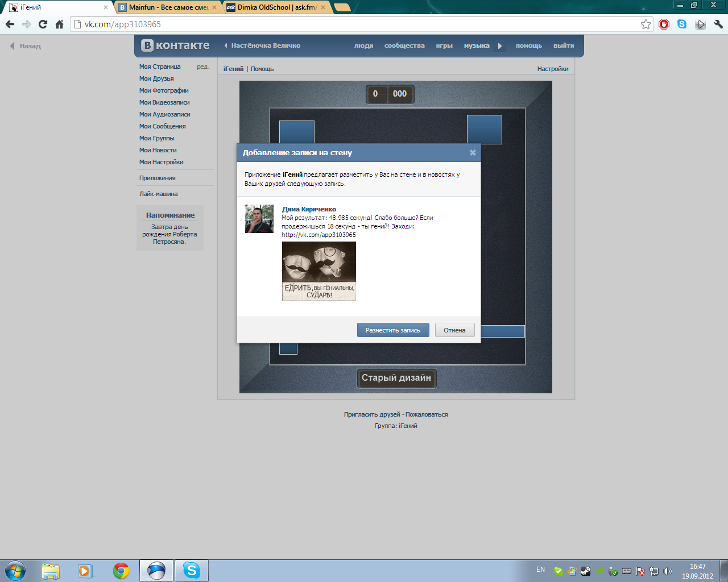Close the wall post dialog with X
This screenshot has height=582, width=728.
pyautogui.click(x=473, y=153)
